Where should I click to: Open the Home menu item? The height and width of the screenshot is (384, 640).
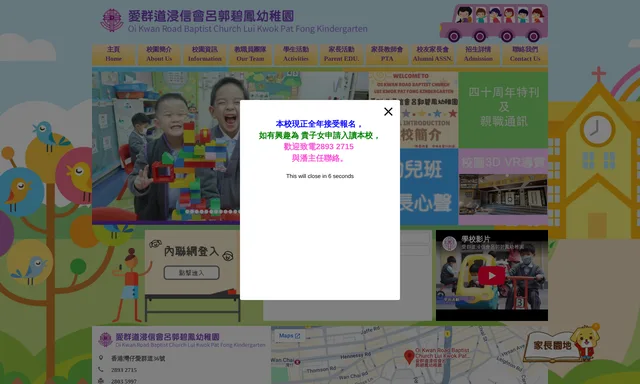click(113, 54)
